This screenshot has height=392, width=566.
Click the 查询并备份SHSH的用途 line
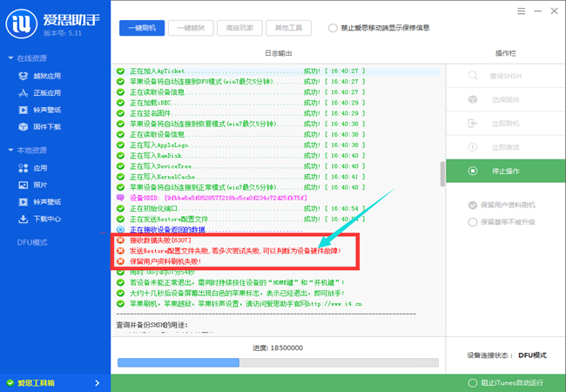click(x=152, y=325)
